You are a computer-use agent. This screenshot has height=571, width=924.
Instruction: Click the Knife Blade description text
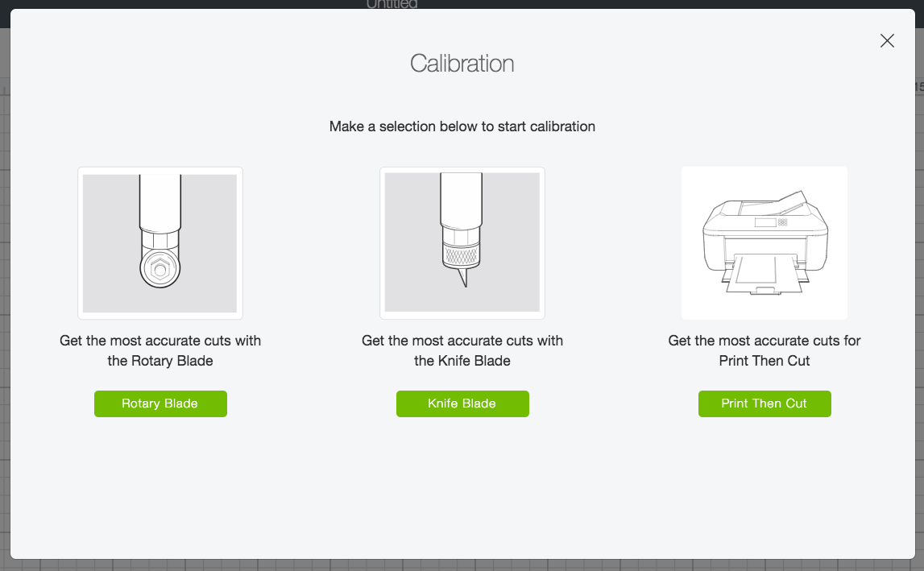[462, 350]
